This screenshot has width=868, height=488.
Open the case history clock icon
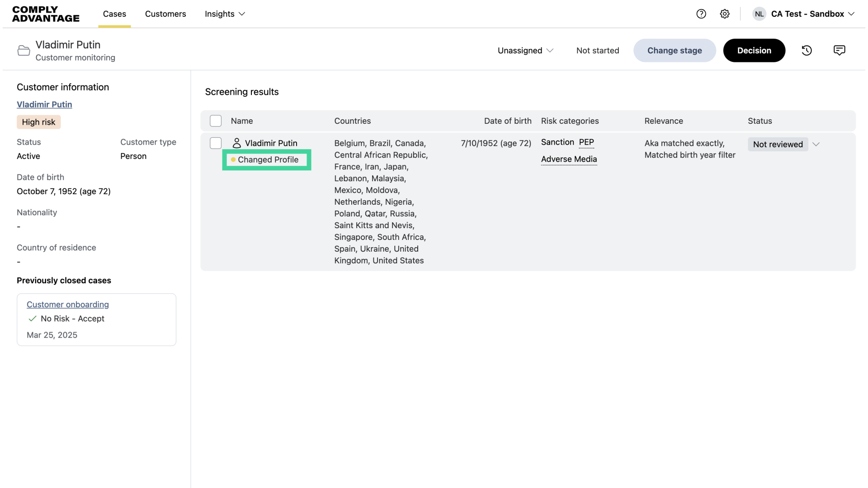tap(807, 51)
